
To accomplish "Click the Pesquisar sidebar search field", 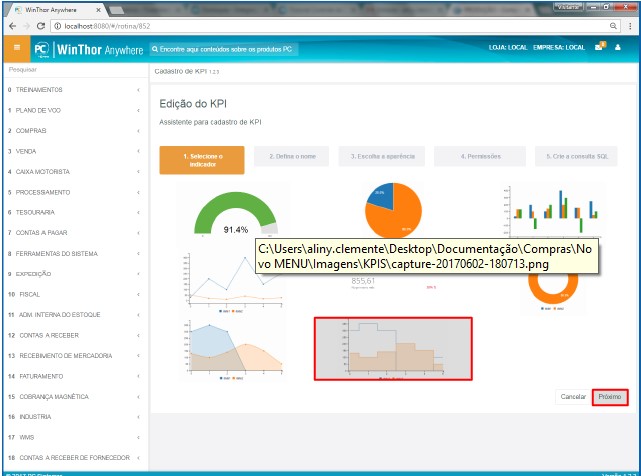I will [76, 70].
